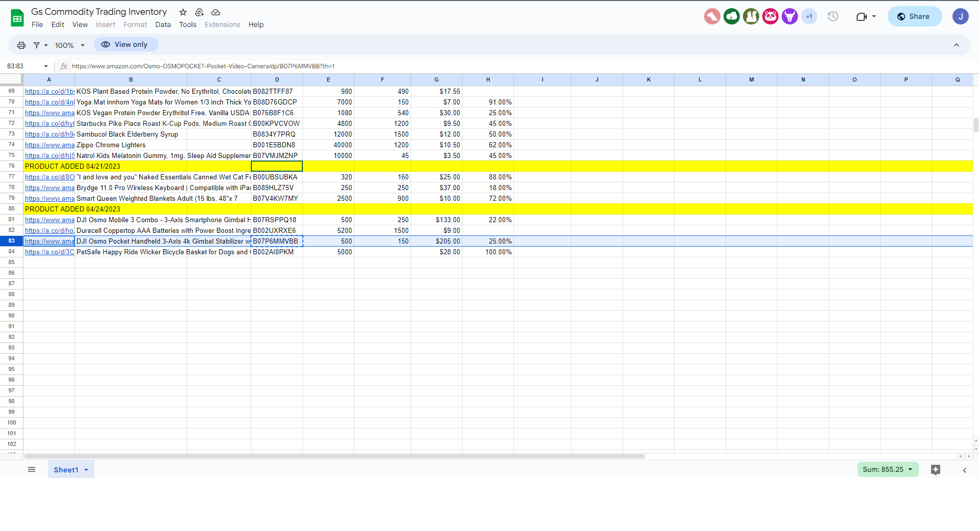Select column D header
The height and width of the screenshot is (531, 980).
[x=277, y=80]
